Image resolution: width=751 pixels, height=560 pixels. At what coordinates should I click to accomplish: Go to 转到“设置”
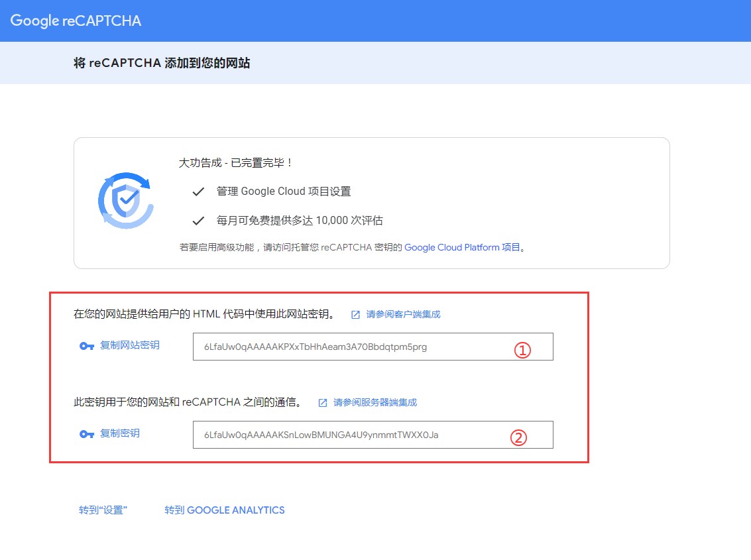coord(103,510)
